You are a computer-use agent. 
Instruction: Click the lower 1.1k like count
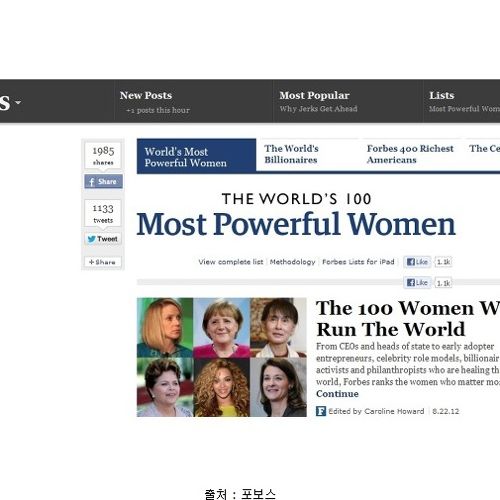[x=443, y=283]
